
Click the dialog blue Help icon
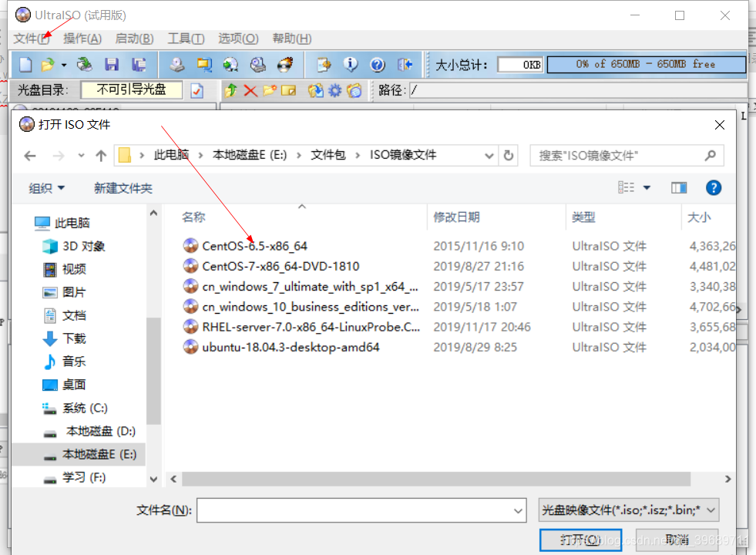[714, 187]
